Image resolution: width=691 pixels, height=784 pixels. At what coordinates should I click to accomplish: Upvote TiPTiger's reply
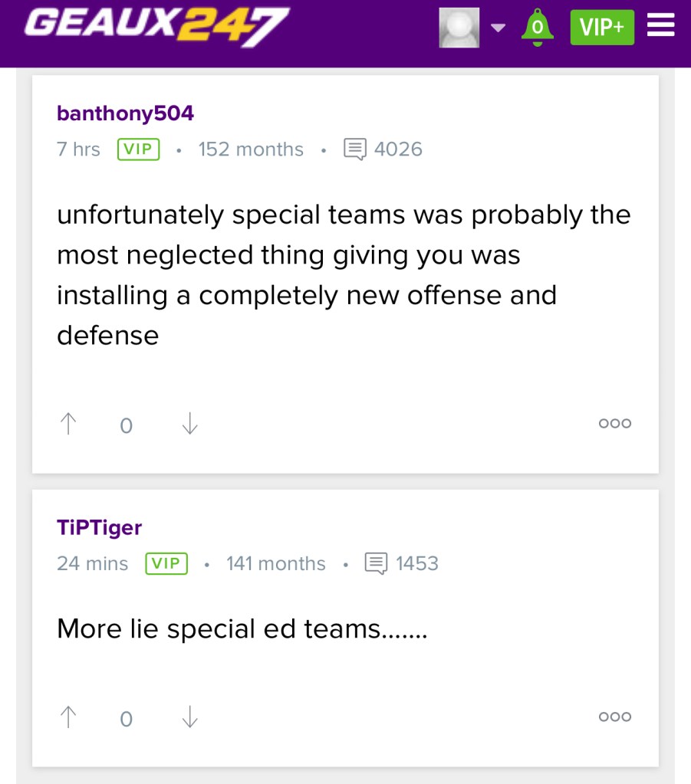pyautogui.click(x=68, y=717)
